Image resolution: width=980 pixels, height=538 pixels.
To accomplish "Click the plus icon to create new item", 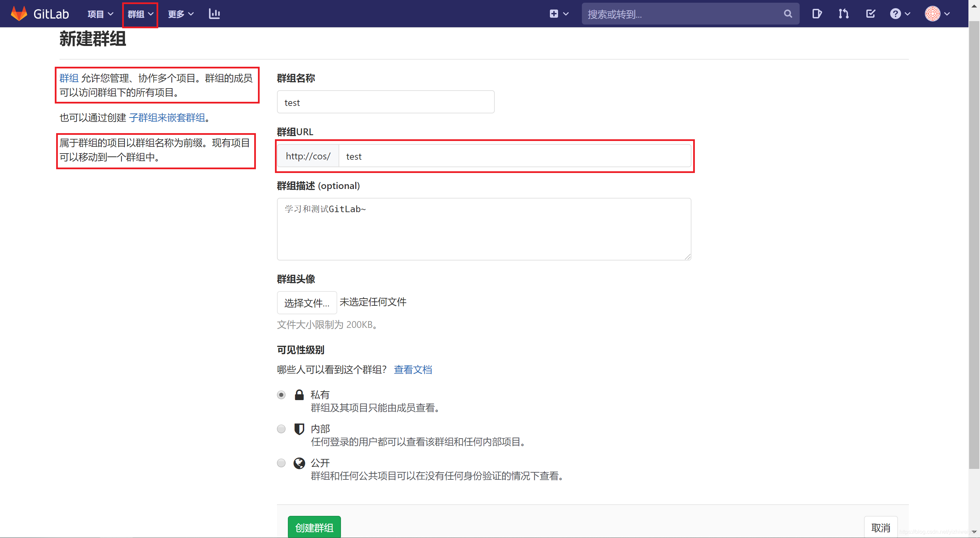I will [x=554, y=14].
